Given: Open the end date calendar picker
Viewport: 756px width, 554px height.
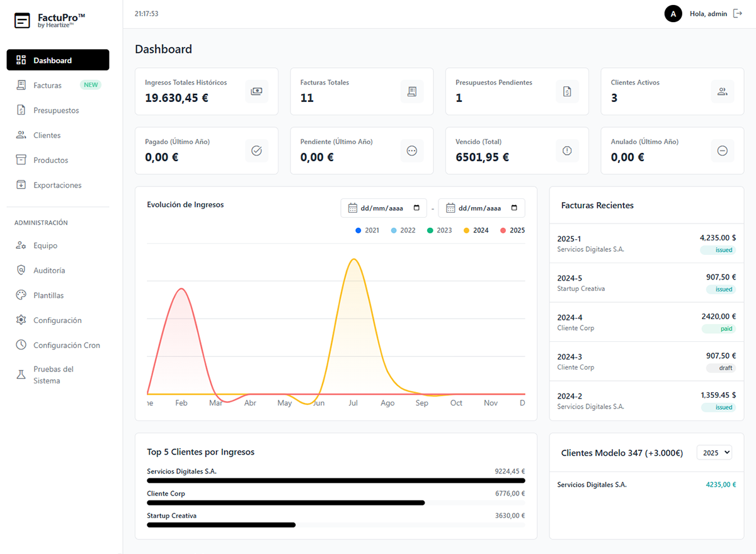Looking at the screenshot, I should [514, 208].
